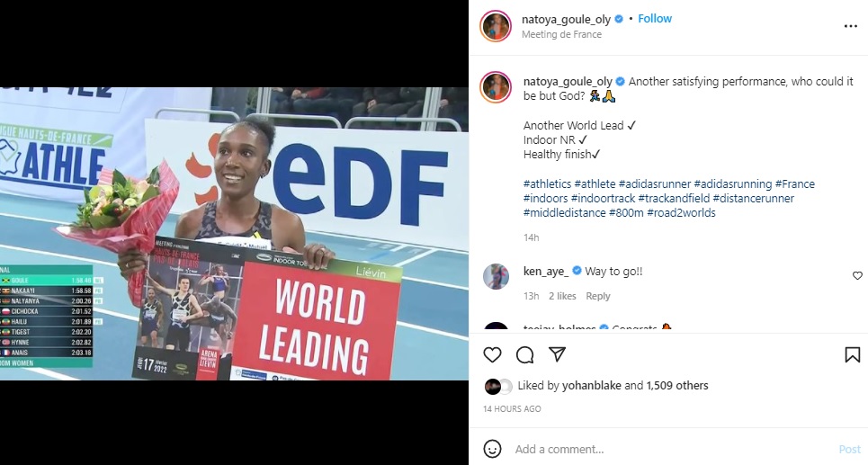
Task: Open natoya_goule_oly profile picture in header
Action: (x=496, y=26)
